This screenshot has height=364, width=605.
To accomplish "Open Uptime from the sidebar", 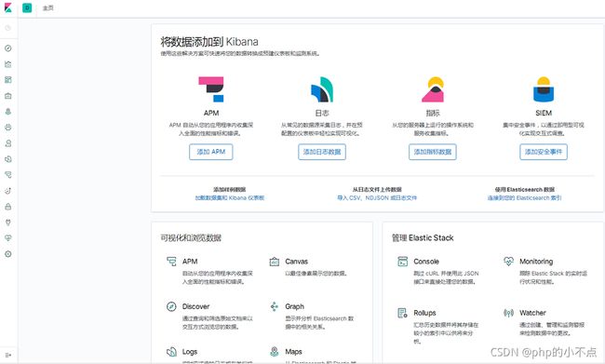I will (x=8, y=191).
